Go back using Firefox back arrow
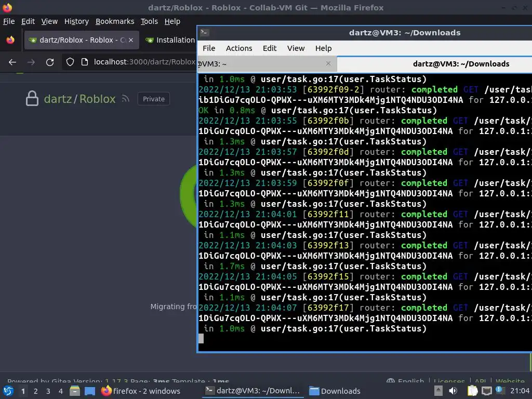Image resolution: width=532 pixels, height=399 pixels. click(x=12, y=62)
